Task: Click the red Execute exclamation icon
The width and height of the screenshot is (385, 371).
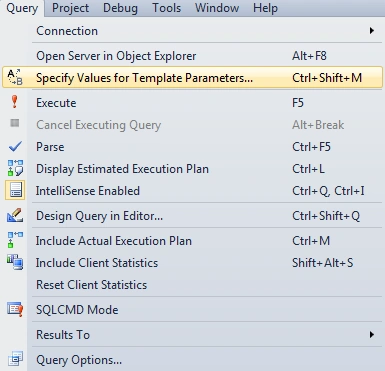Action: point(14,102)
